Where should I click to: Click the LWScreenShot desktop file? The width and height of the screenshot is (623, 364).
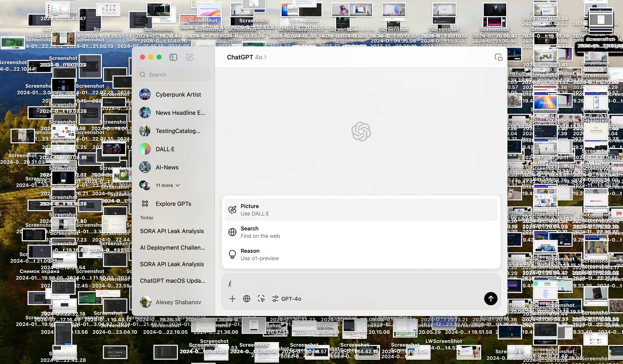pos(444,341)
